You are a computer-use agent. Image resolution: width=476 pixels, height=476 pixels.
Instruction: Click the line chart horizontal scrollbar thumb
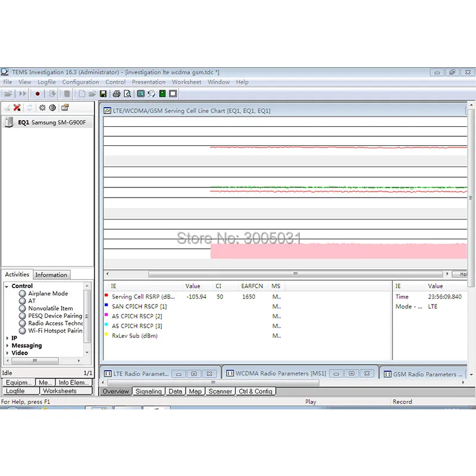click(295, 274)
